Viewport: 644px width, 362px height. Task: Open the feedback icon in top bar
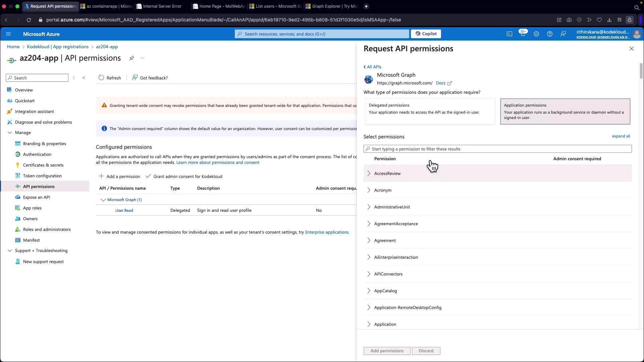click(x=563, y=34)
